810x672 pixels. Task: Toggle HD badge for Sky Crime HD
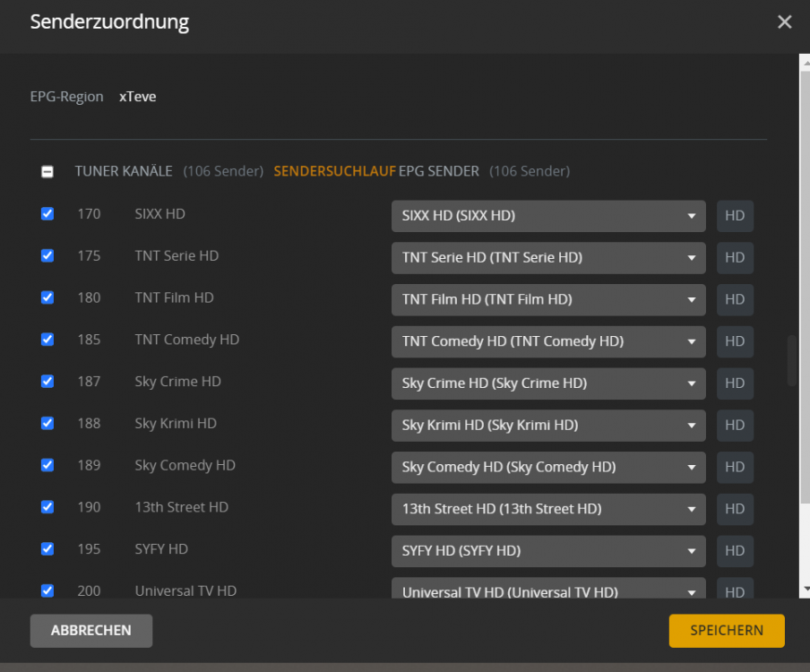coord(735,383)
